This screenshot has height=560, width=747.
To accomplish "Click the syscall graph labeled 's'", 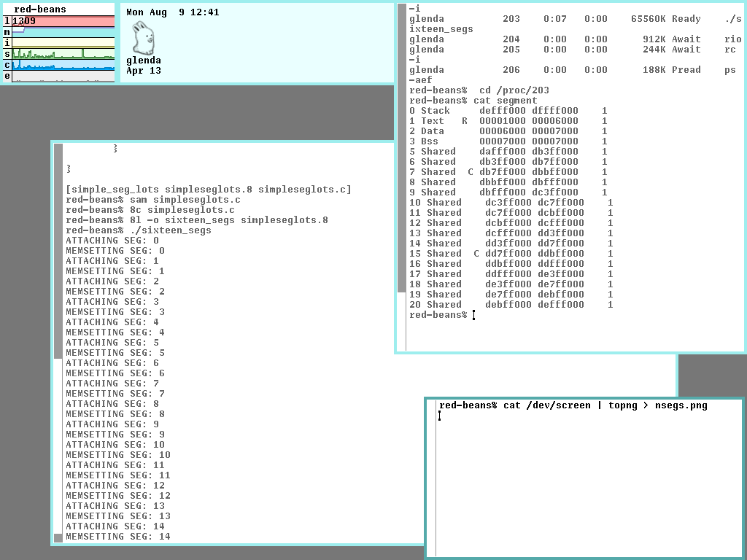I will 63,54.
